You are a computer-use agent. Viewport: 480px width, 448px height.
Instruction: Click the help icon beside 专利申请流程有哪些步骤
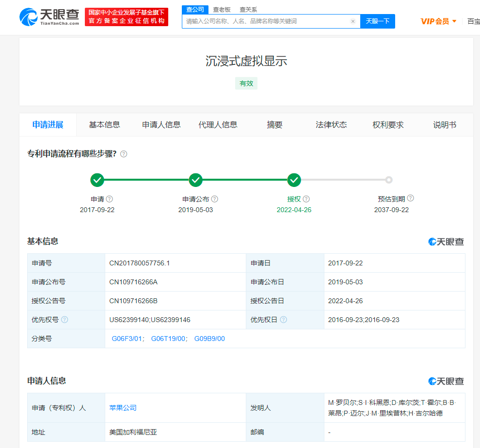[x=124, y=154]
